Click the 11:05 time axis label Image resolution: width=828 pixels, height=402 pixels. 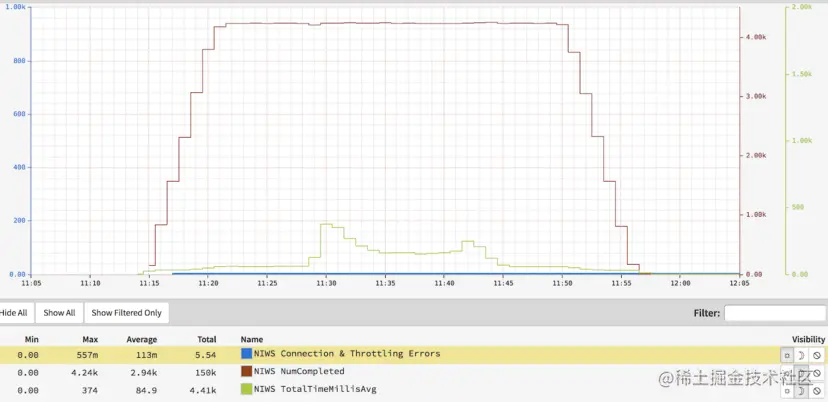click(32, 284)
